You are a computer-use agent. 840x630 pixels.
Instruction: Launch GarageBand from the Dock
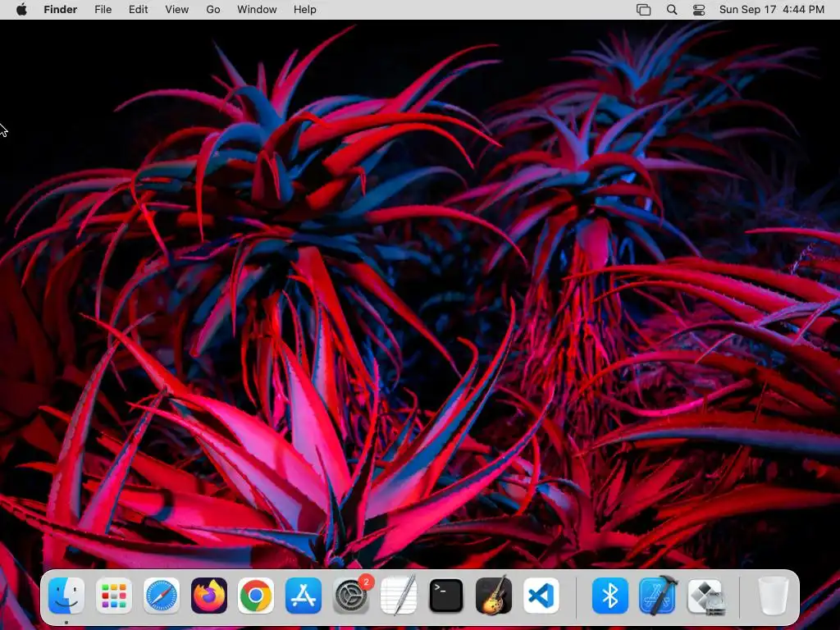coord(493,596)
